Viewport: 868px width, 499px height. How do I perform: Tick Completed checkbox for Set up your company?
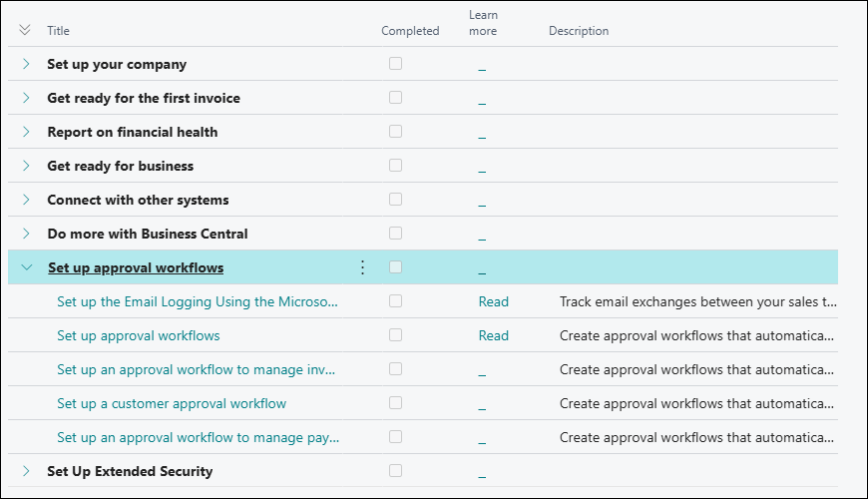coord(396,64)
